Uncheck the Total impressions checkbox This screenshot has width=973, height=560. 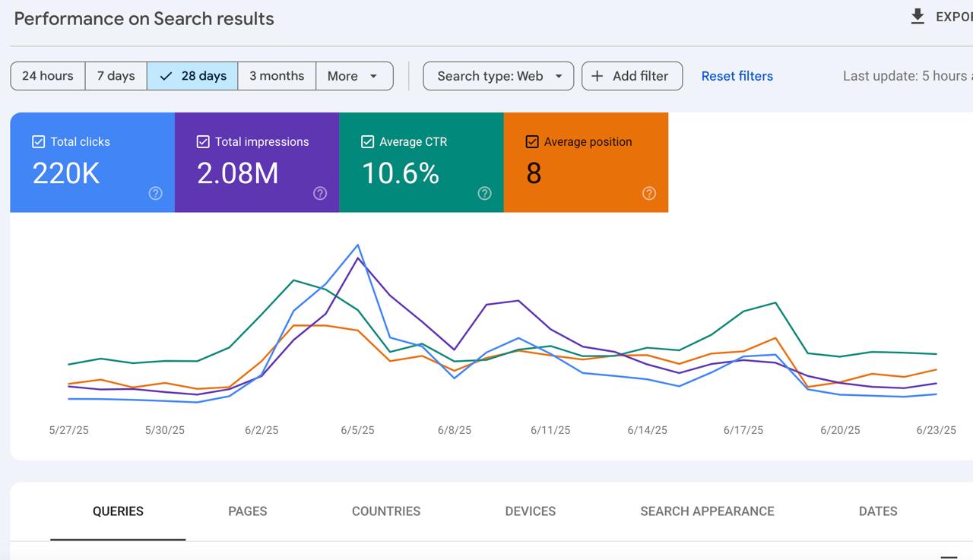pyautogui.click(x=203, y=142)
